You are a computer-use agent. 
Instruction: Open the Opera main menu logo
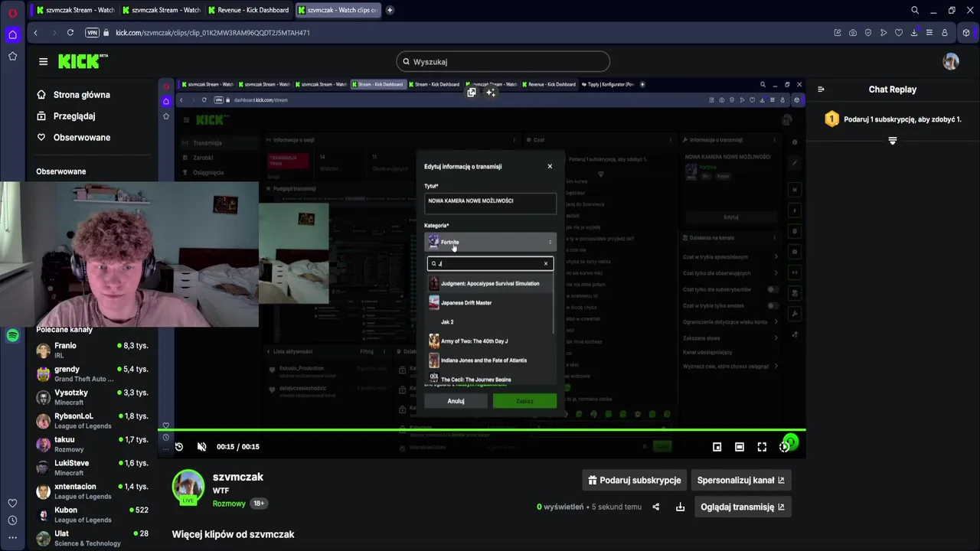[x=13, y=12]
